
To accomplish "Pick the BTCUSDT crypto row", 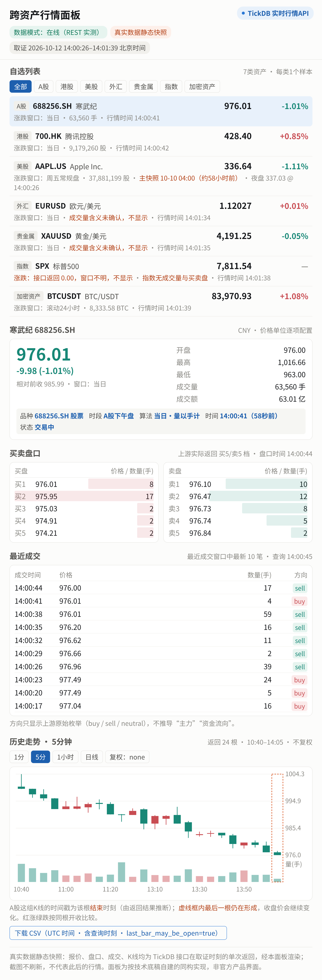I will click(x=161, y=301).
